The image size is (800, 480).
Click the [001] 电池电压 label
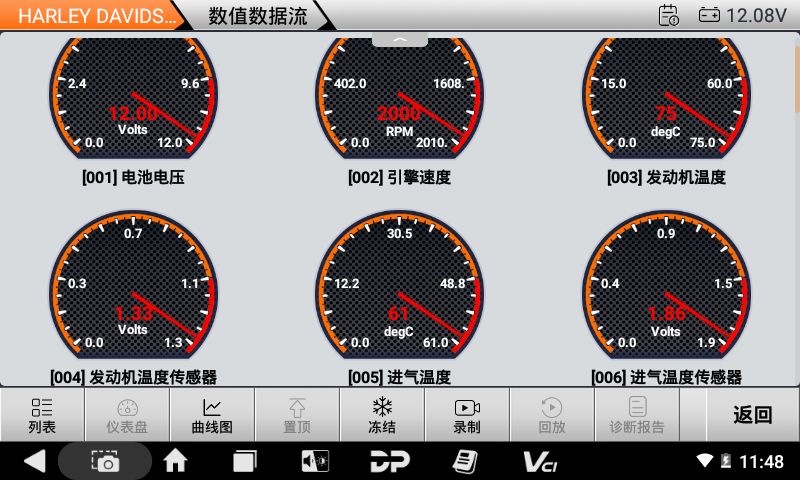point(133,177)
